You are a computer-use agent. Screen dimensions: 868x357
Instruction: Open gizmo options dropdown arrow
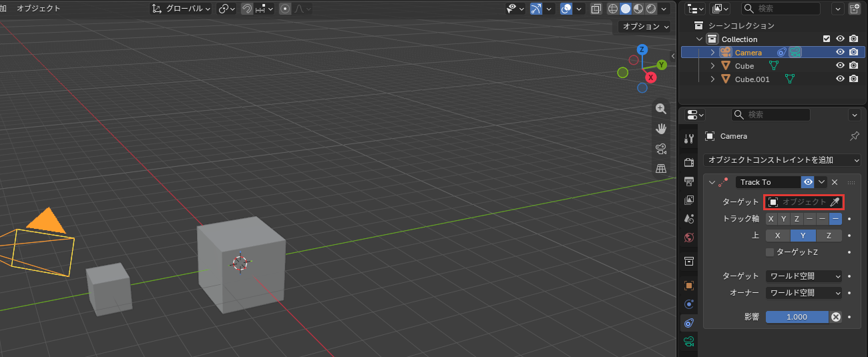click(549, 9)
